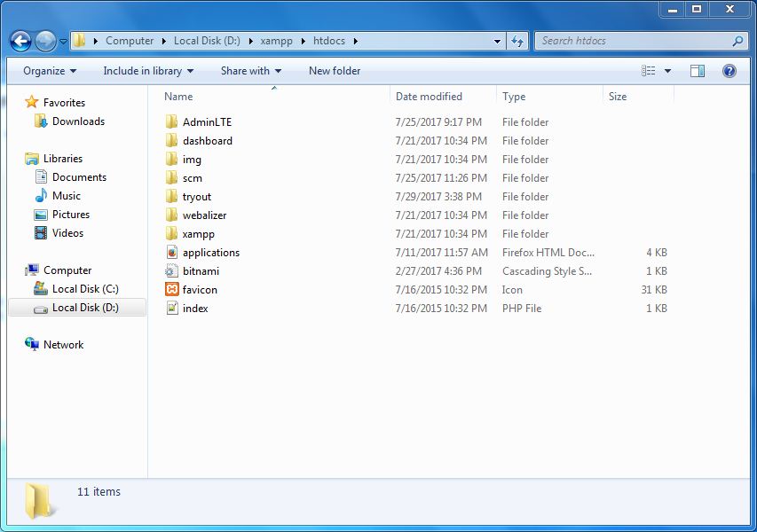
Task: Open the change view options arrow
Action: click(x=667, y=71)
